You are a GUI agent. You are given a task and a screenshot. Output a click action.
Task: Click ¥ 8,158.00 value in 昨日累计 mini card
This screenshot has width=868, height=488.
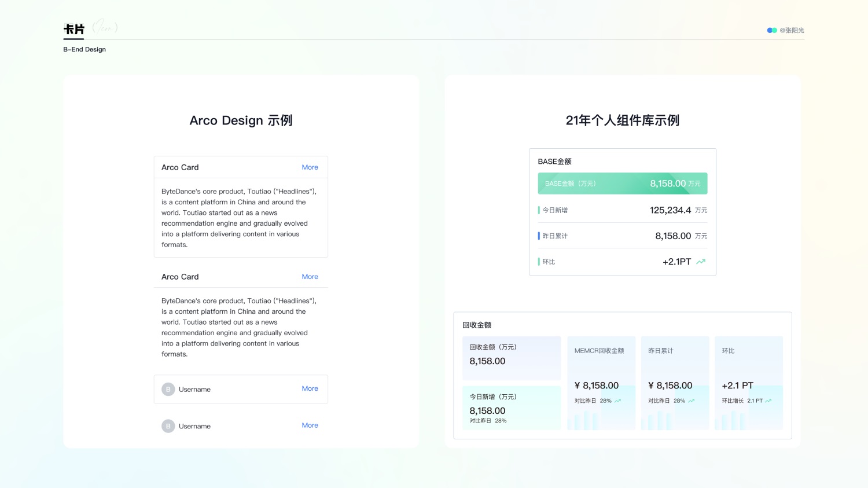(670, 386)
